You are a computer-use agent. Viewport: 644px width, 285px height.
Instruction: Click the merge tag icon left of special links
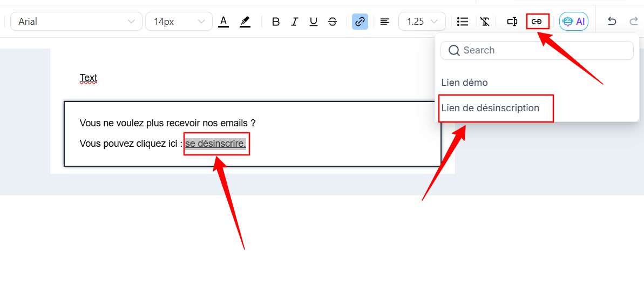coord(512,22)
